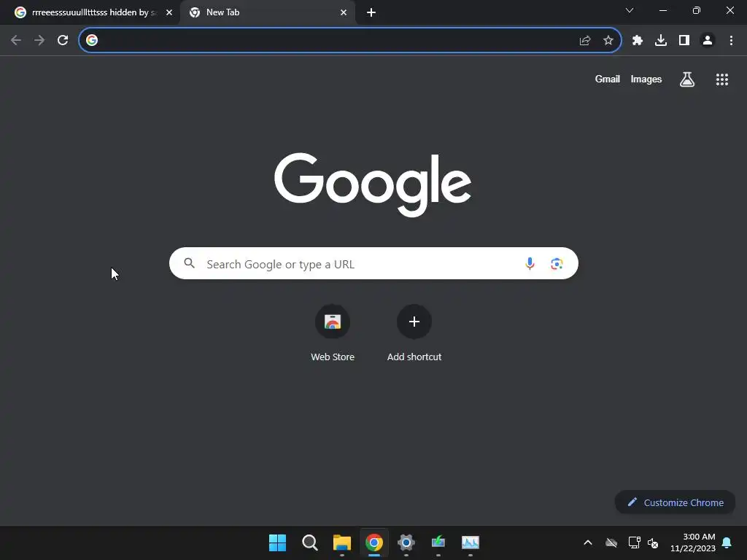The image size is (747, 560).
Task: Open the Google apps grid
Action: coord(722,79)
